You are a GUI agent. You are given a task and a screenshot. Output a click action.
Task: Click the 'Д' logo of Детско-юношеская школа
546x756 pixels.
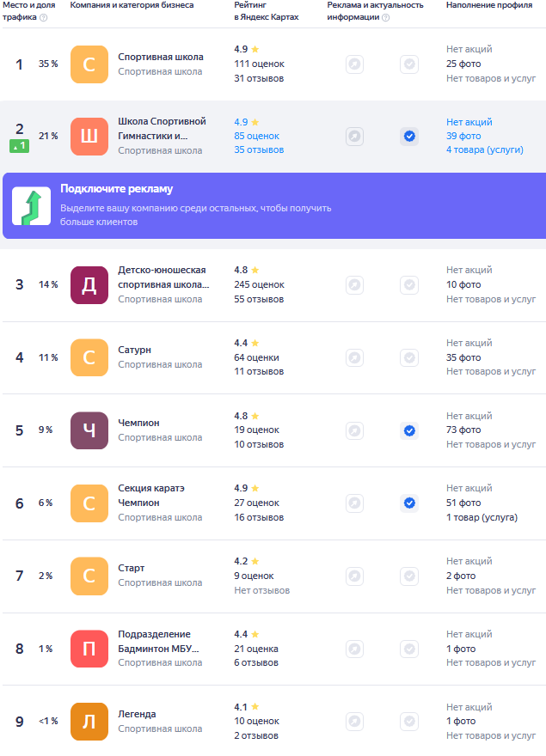[x=89, y=285]
